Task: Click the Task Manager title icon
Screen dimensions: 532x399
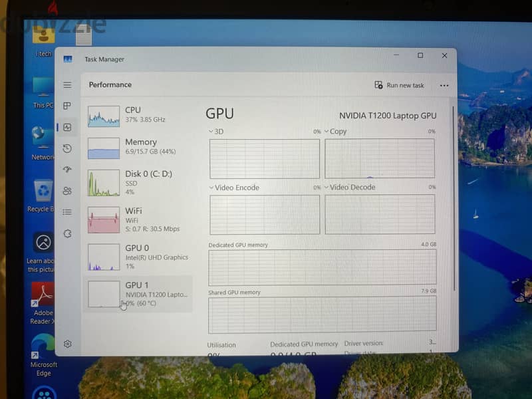Action: [68, 59]
